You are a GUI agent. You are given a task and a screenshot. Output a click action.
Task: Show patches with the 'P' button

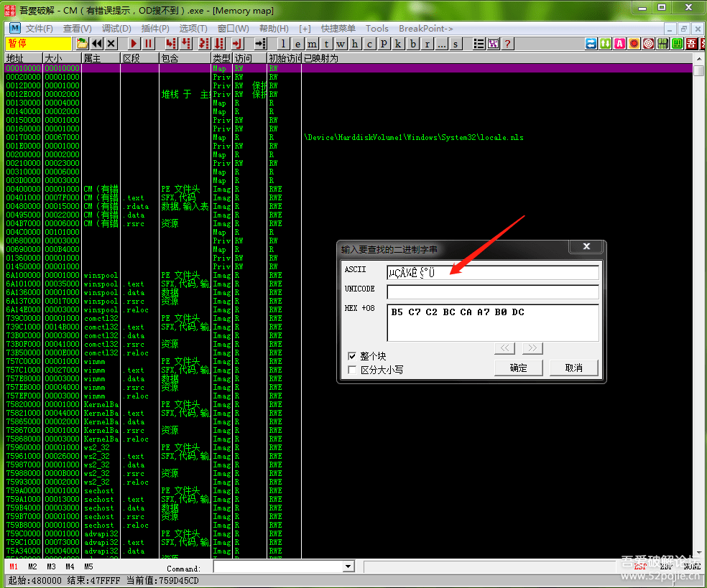click(x=384, y=44)
